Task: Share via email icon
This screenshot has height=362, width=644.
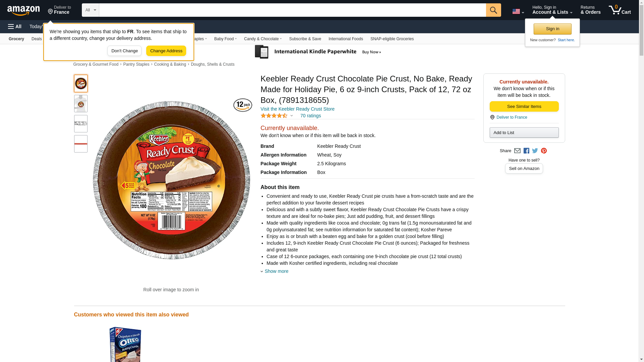Action: click(517, 151)
